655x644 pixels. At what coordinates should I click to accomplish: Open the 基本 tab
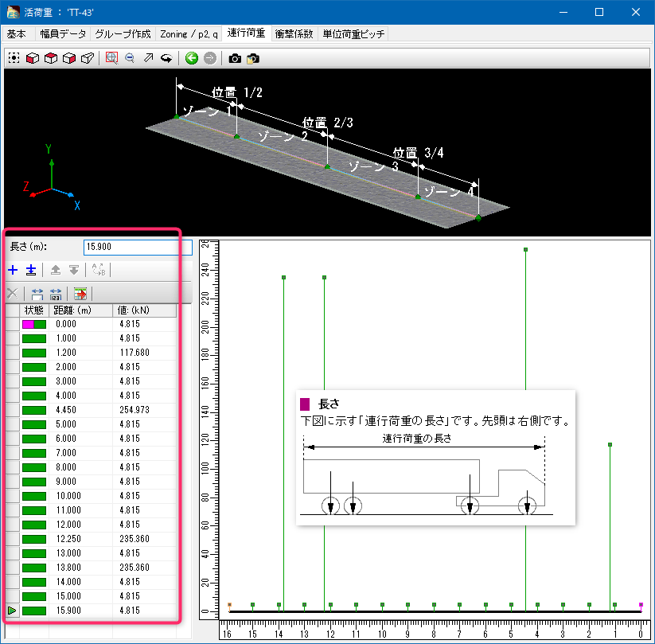pyautogui.click(x=16, y=34)
